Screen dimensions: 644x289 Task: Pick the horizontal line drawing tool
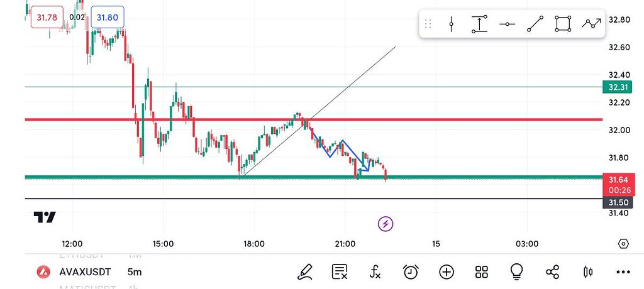[x=507, y=25]
